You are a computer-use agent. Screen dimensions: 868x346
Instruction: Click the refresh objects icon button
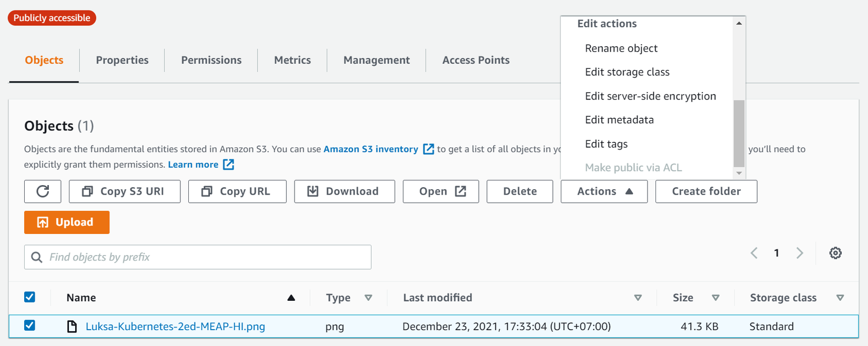[43, 191]
